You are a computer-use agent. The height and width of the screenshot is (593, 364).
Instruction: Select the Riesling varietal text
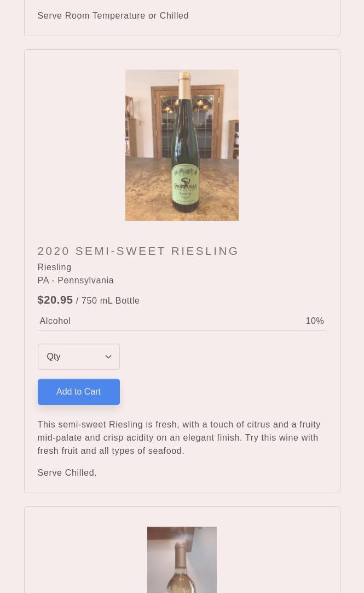coord(54,267)
